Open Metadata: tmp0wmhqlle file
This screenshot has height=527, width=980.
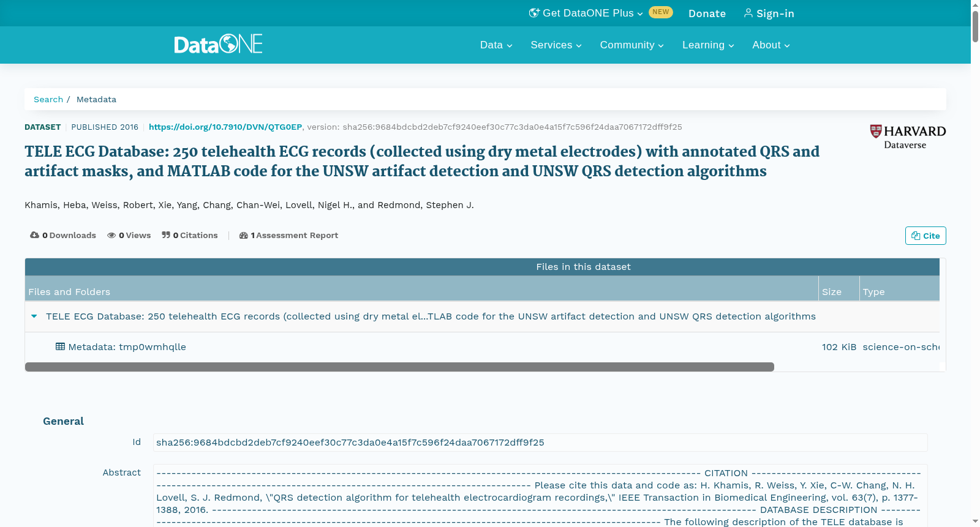(127, 347)
